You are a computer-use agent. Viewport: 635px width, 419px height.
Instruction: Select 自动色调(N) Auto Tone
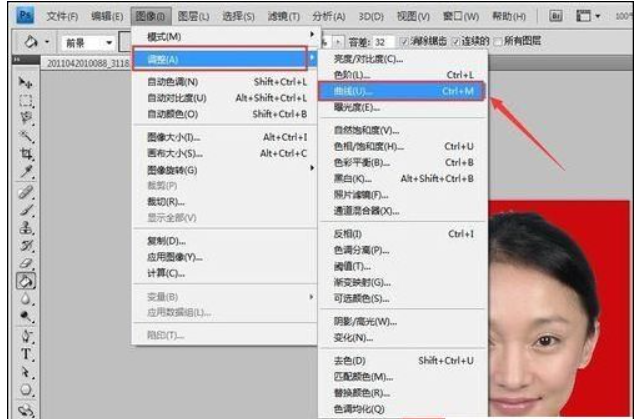(x=227, y=82)
